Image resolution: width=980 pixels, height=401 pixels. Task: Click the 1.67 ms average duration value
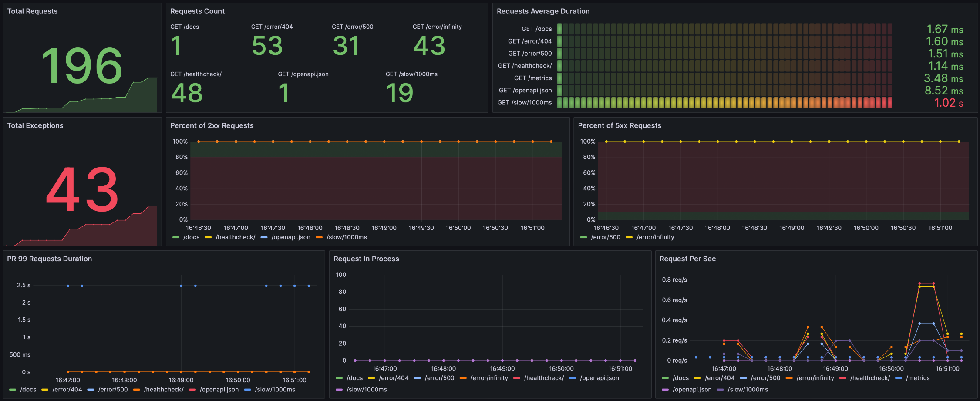pos(945,29)
